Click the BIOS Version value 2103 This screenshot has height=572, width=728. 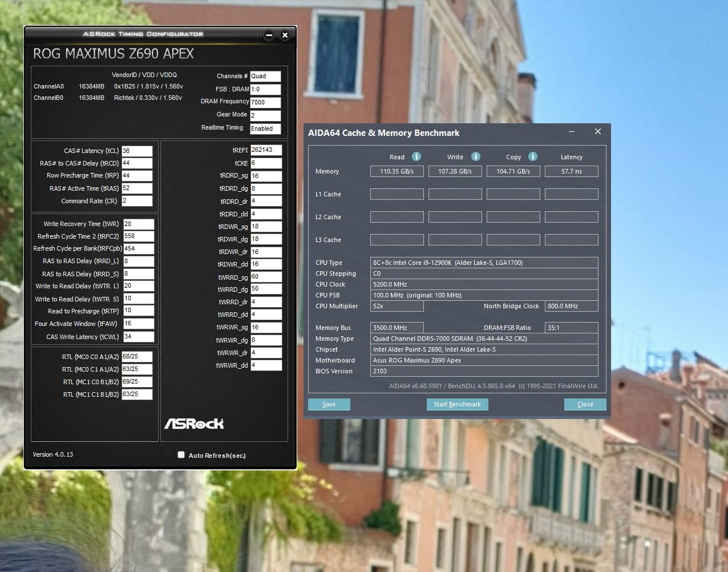click(x=484, y=371)
